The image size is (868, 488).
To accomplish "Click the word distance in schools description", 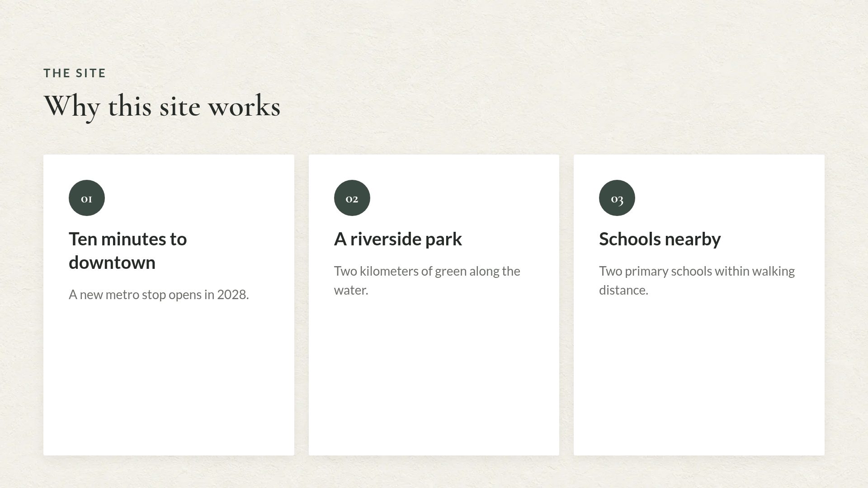I will [x=623, y=290].
